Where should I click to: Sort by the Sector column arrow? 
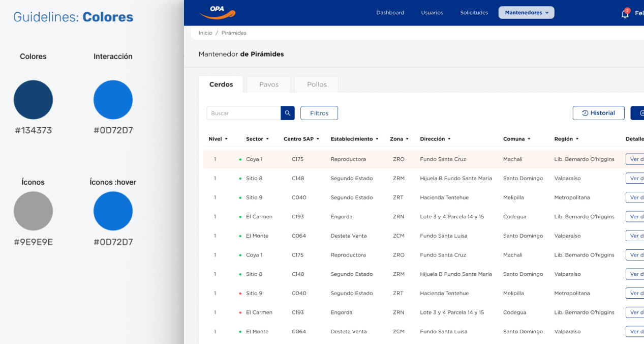pyautogui.click(x=267, y=139)
